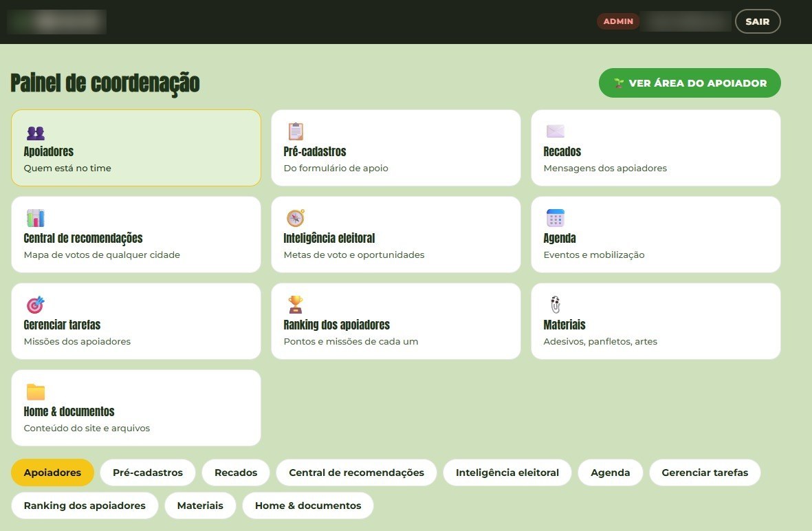Click the Home & documentos folder icon
Screen dimensions: 812x531
tap(36, 391)
